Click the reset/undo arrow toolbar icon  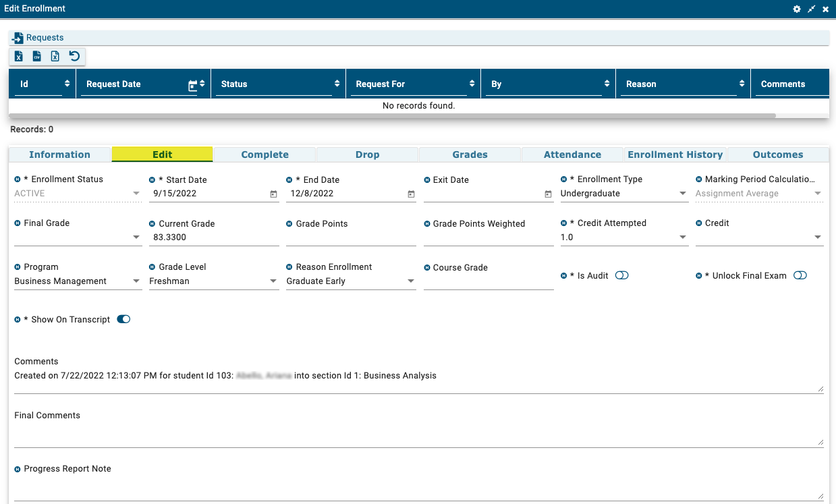(x=74, y=57)
